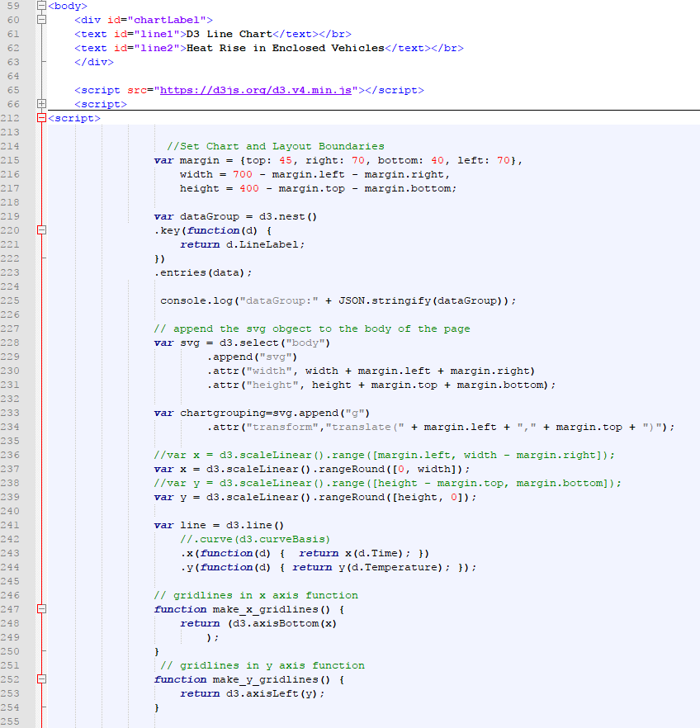Viewport: 700px width, 728px height.
Task: Click 'chartgrouping' variable on line 233
Action: coord(223,413)
